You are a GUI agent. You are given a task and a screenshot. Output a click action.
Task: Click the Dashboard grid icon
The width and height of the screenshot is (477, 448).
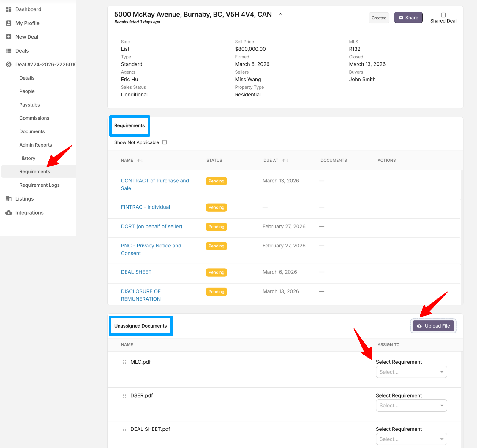[x=9, y=9]
